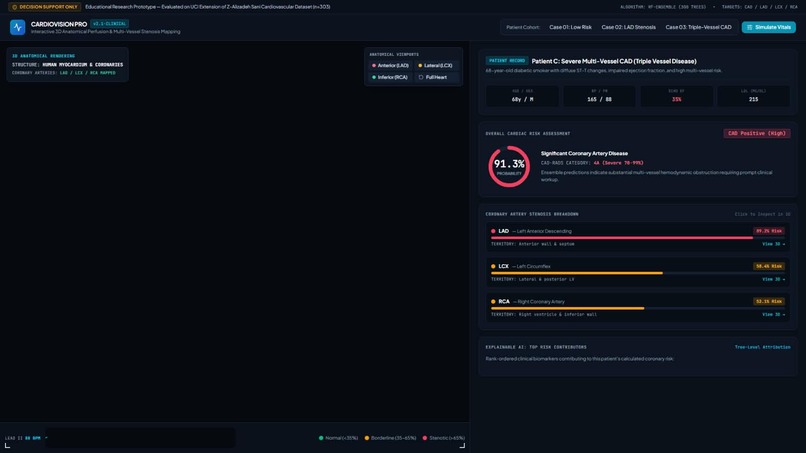
Task: Click the PATIENT RECORD tag
Action: point(506,61)
